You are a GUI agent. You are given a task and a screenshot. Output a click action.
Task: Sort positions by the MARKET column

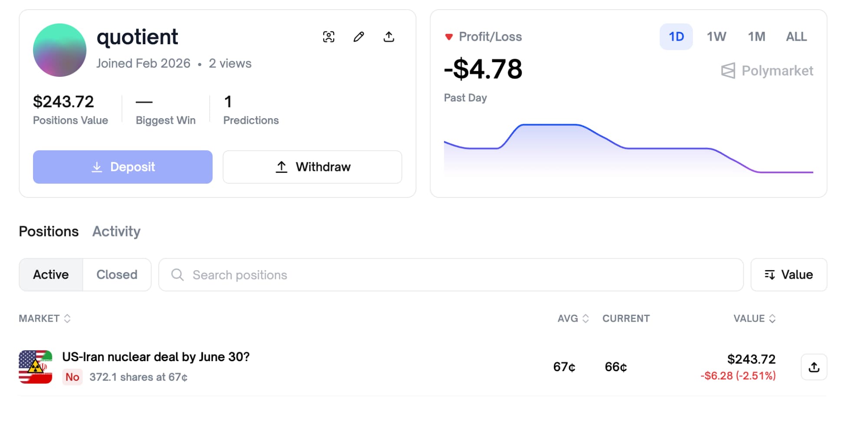pyautogui.click(x=45, y=319)
